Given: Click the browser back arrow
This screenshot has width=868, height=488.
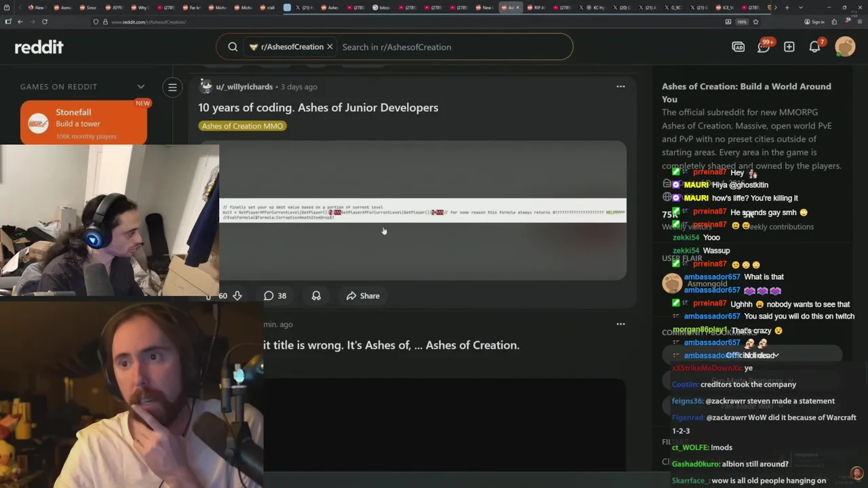Looking at the screenshot, I should click(x=20, y=22).
